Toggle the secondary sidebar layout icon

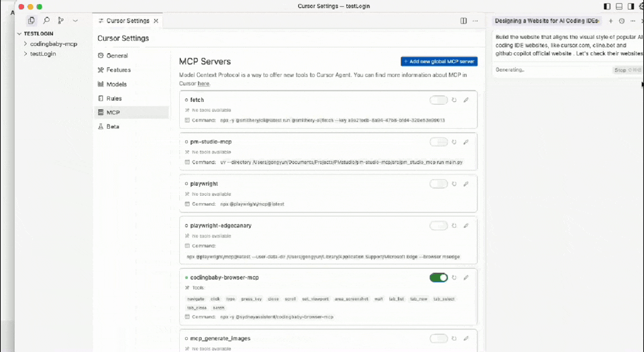pyautogui.click(x=631, y=6)
